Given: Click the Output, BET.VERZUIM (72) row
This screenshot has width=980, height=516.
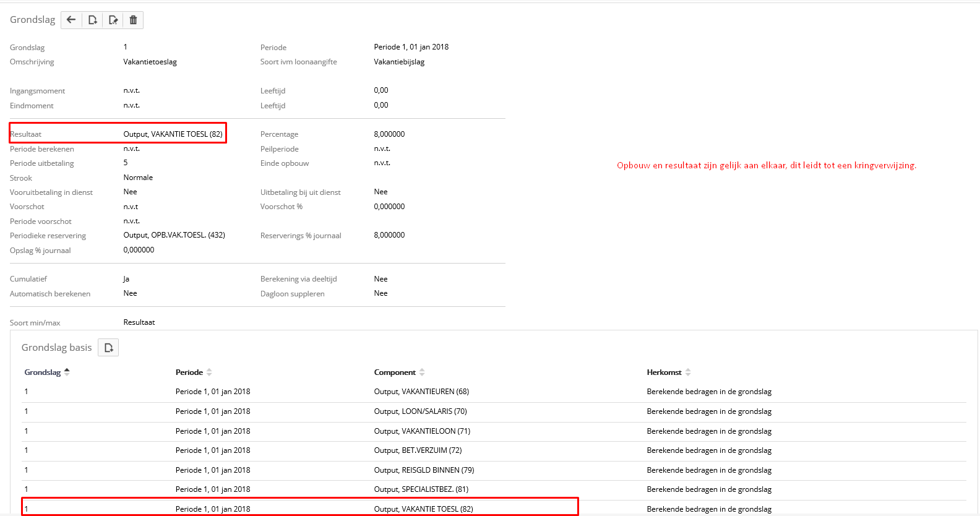Looking at the screenshot, I should pos(418,450).
